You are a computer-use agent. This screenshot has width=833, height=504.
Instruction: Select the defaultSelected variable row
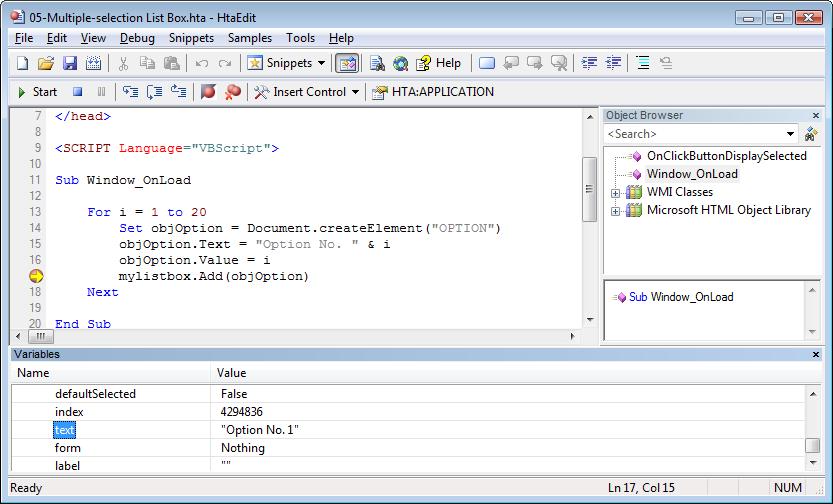(408, 394)
